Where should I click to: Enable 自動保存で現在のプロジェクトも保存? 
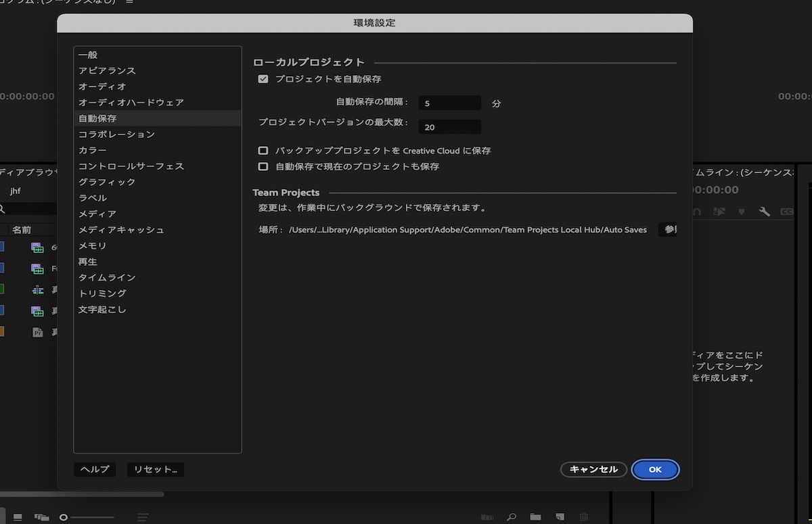pos(263,167)
